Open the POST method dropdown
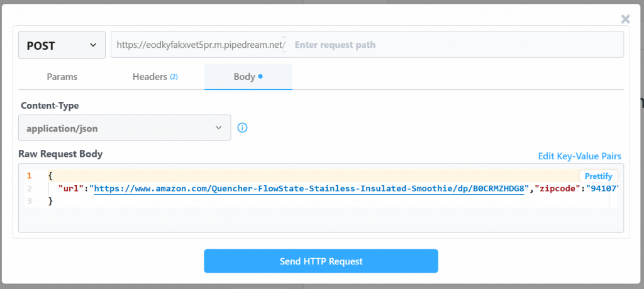The width and height of the screenshot is (644, 289). coord(62,45)
